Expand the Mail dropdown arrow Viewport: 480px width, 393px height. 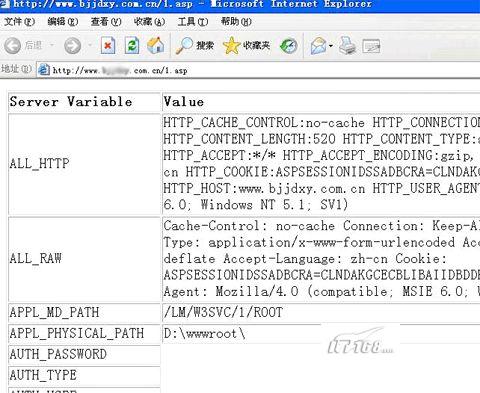tap(331, 46)
